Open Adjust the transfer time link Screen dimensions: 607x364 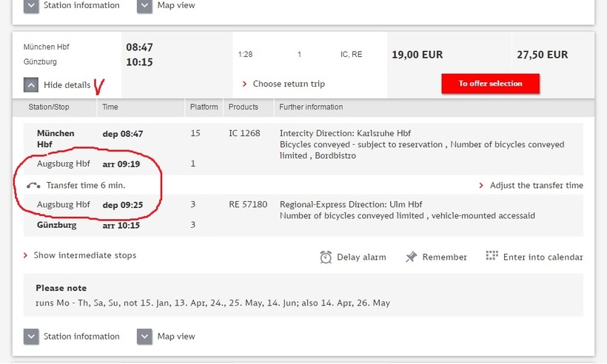(536, 186)
